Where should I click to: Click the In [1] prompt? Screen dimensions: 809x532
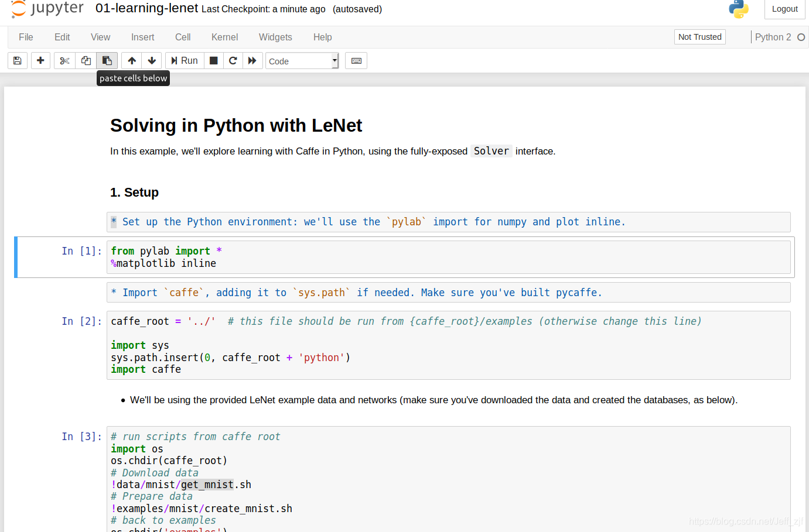click(82, 251)
